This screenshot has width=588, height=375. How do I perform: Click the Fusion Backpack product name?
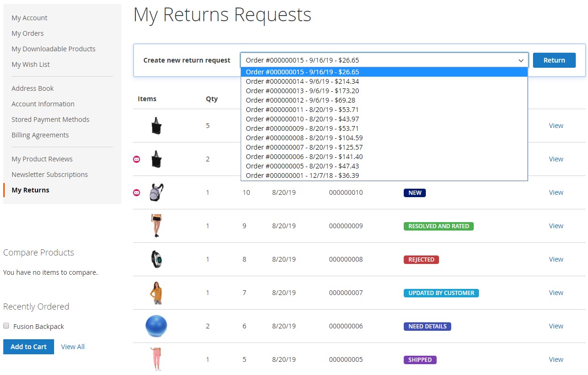coord(39,327)
